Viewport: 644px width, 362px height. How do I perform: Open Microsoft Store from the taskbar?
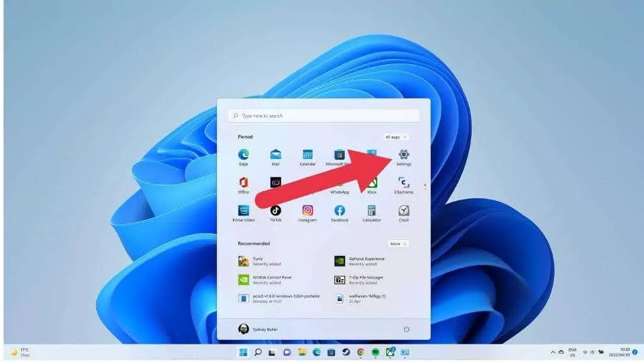pos(331,352)
